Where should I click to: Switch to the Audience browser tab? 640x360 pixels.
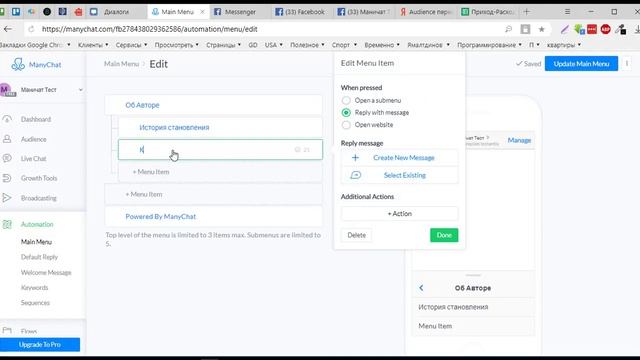(x=427, y=12)
